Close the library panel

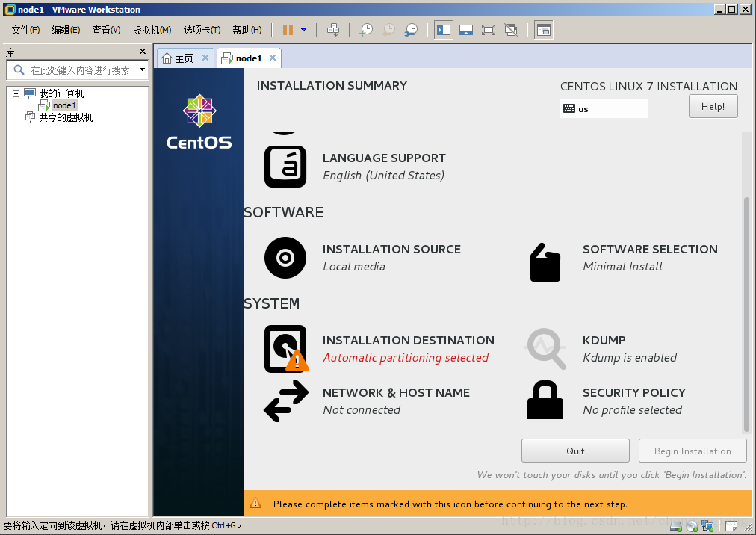click(x=142, y=51)
